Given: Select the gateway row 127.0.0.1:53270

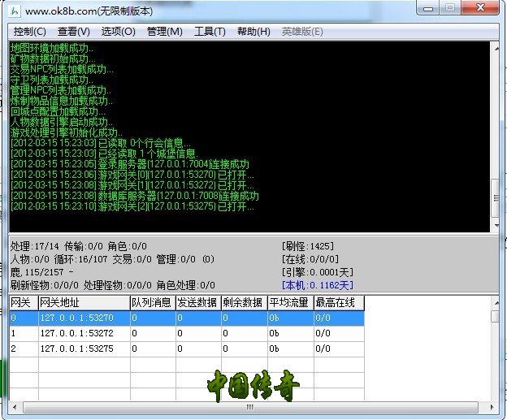Looking at the screenshot, I should [76, 318].
